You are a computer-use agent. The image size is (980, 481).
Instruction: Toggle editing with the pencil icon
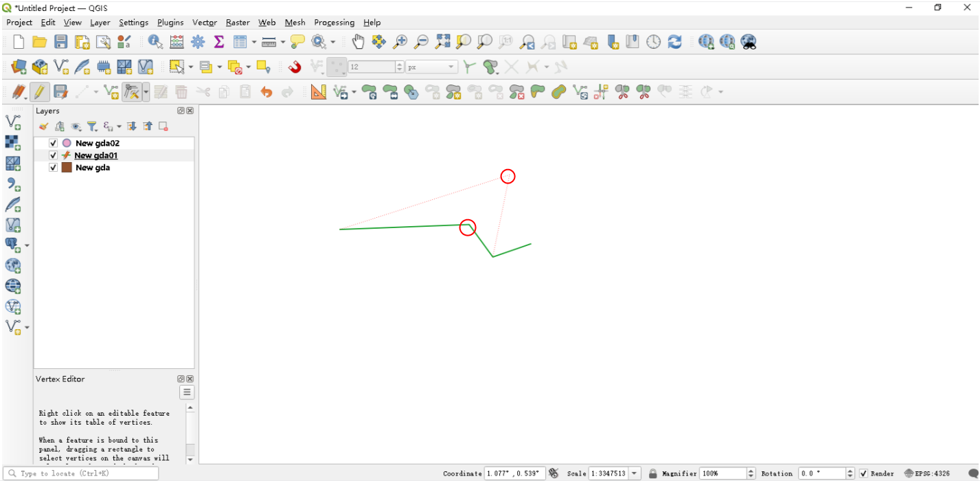coord(40,91)
